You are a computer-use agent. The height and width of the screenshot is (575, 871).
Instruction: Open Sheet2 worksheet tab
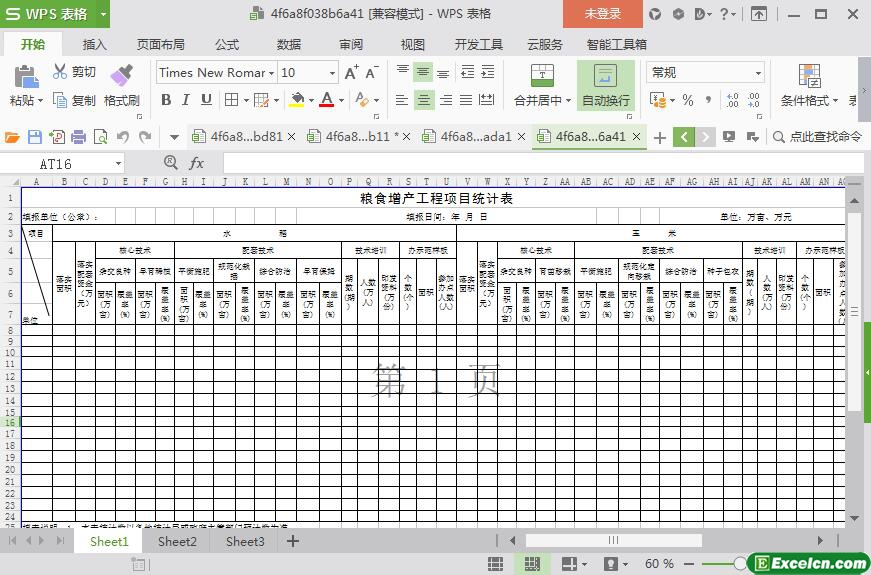[x=177, y=541]
